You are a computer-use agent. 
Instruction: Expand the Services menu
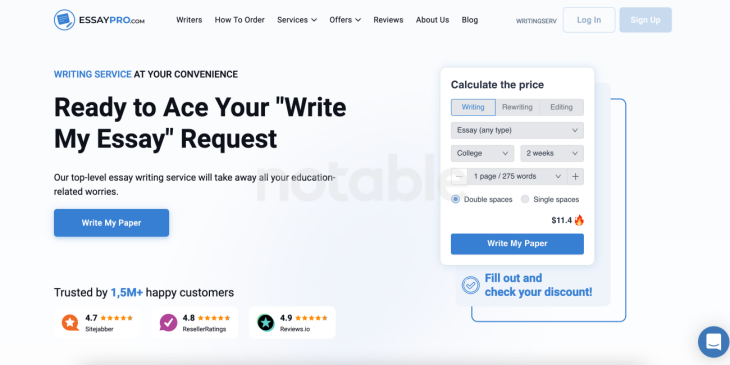coord(297,20)
